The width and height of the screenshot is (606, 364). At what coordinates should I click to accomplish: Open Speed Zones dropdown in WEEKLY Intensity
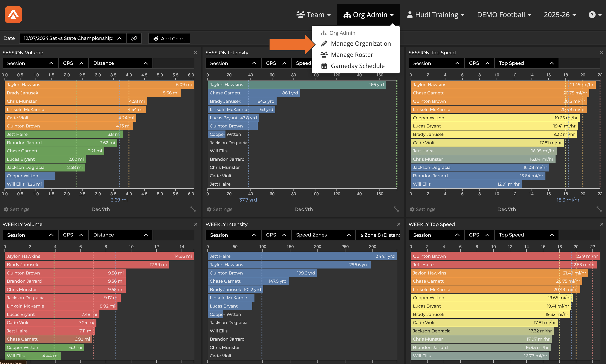tap(323, 235)
